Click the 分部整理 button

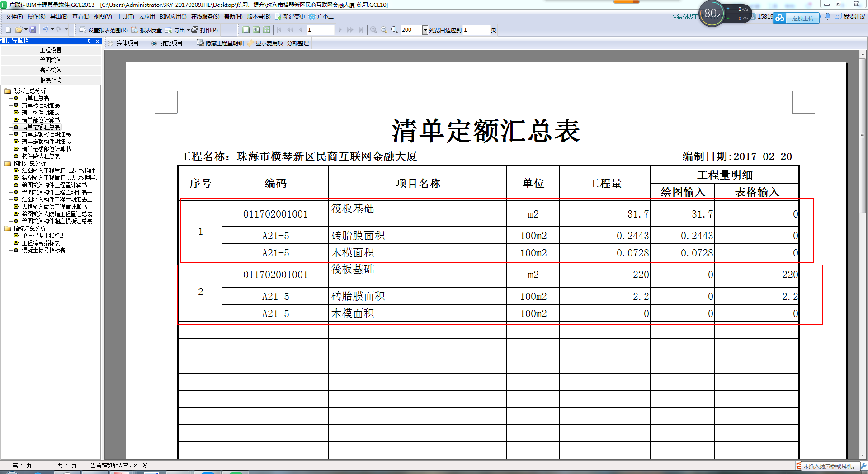click(x=298, y=43)
